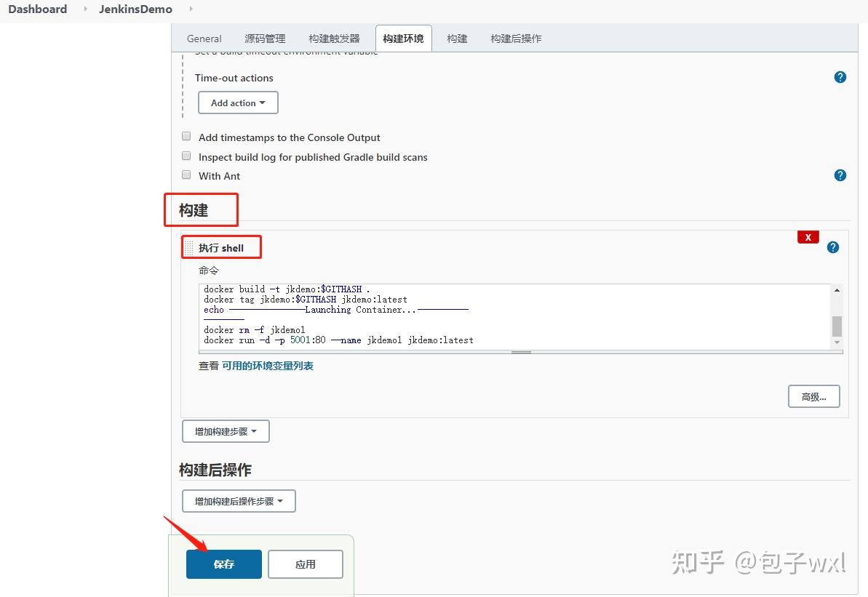Open help beside Time-out actions
Image resolution: width=868 pixels, height=597 pixels.
(x=840, y=77)
